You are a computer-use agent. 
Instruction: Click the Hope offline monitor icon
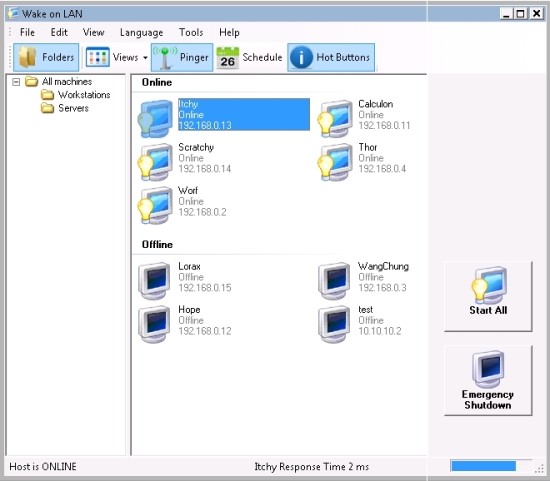154,323
